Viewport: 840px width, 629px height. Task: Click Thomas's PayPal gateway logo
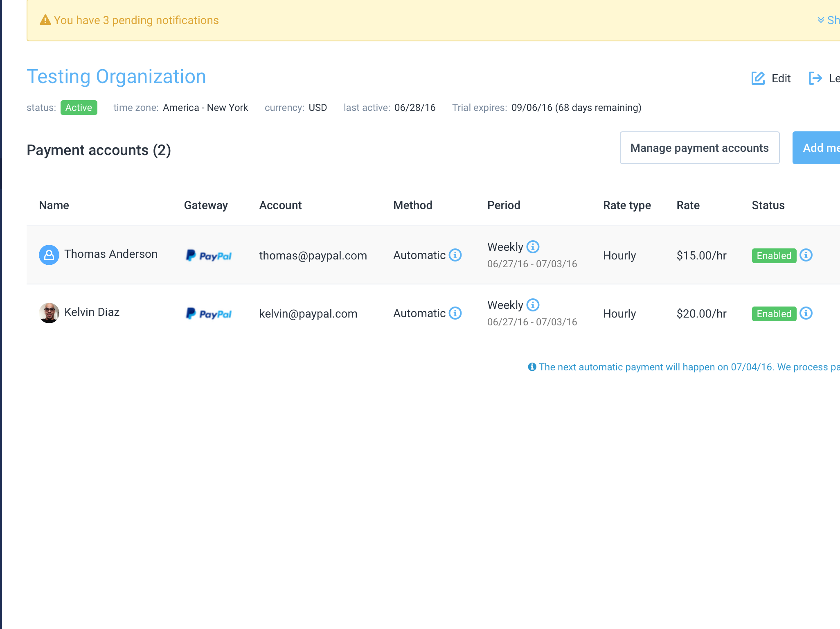click(x=209, y=256)
